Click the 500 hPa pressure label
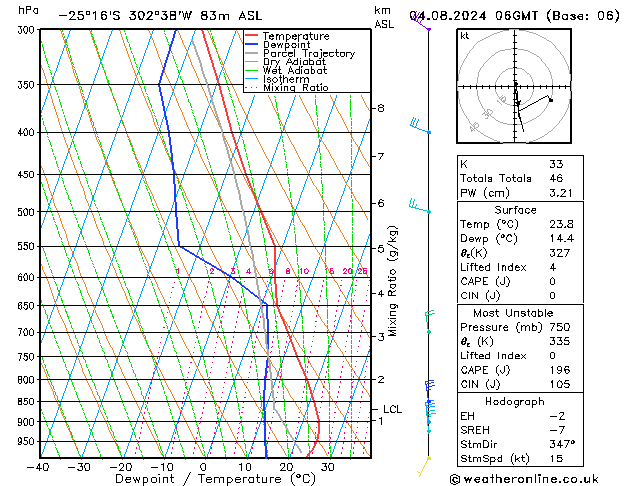The image size is (629, 486). [x=28, y=212]
